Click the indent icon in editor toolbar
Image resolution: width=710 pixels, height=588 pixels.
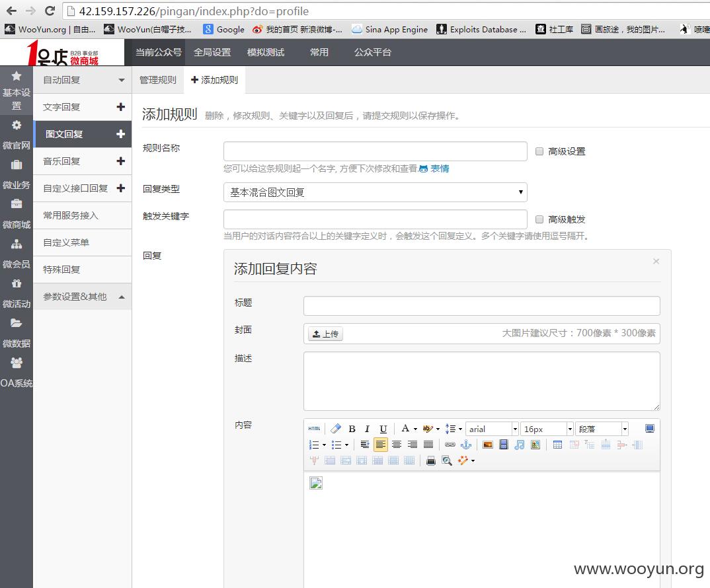365,445
